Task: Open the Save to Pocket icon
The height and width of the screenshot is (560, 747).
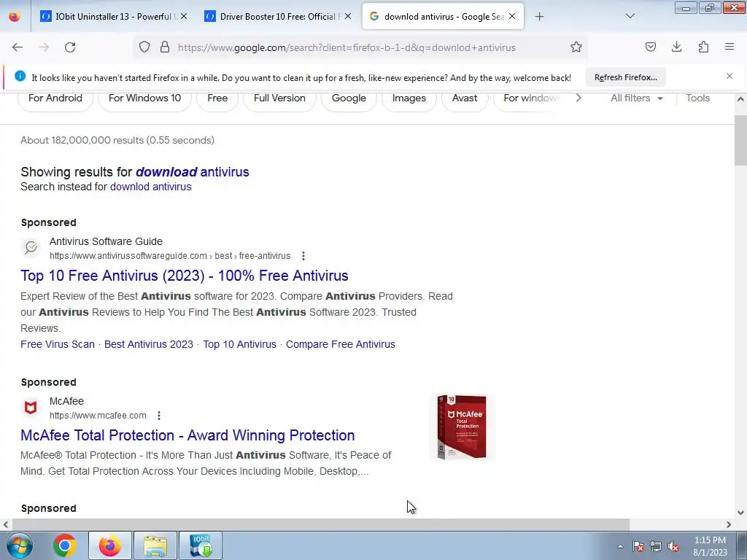Action: click(650, 47)
